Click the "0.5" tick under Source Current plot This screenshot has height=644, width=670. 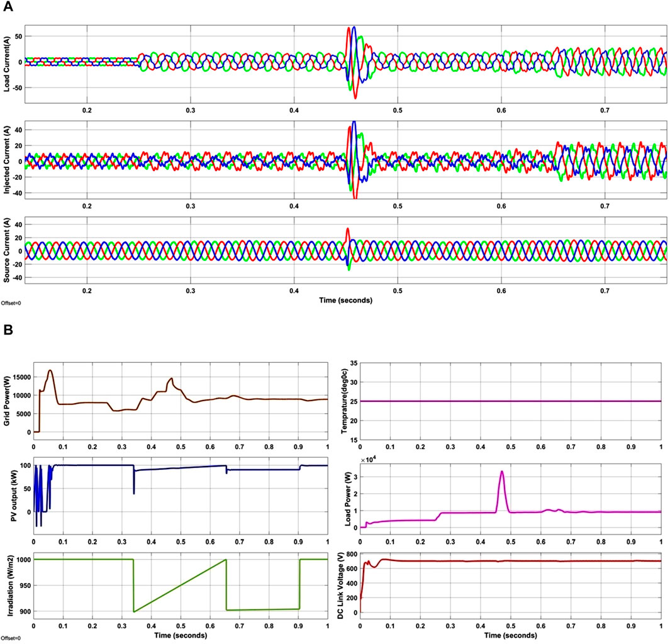pyautogui.click(x=398, y=291)
